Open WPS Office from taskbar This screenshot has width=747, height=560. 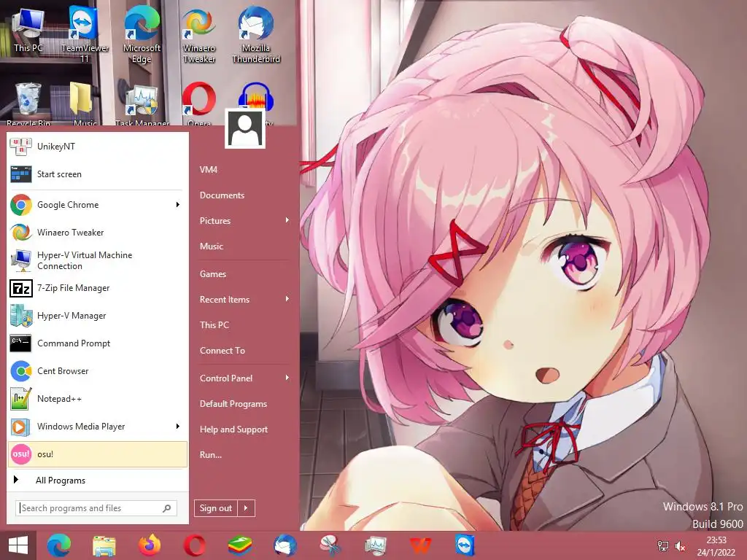point(421,545)
